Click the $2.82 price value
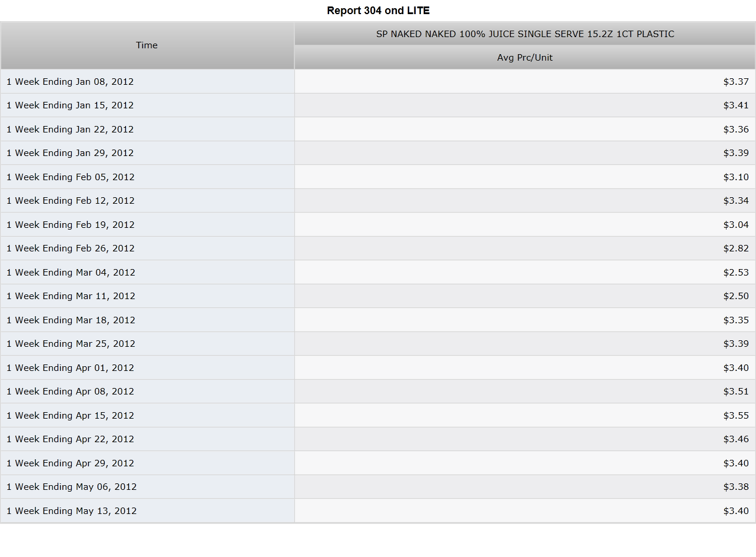The image size is (756, 557). 736,248
